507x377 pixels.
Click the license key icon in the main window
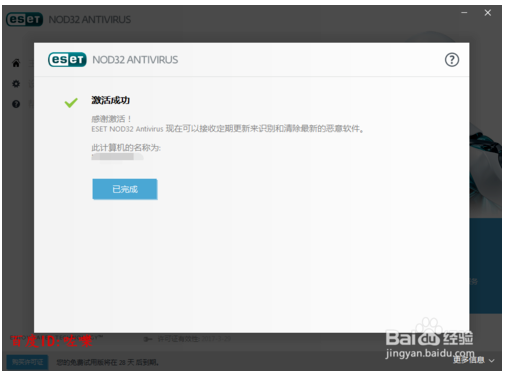point(148,339)
